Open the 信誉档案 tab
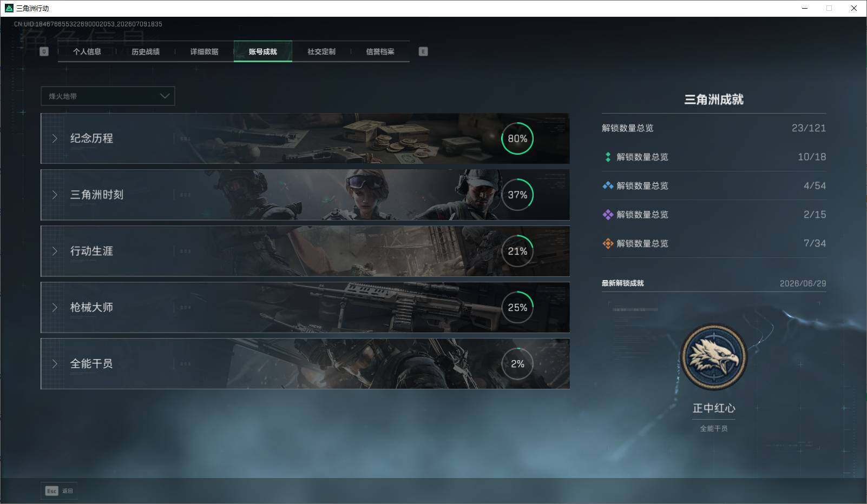This screenshot has width=867, height=504. 380,51
